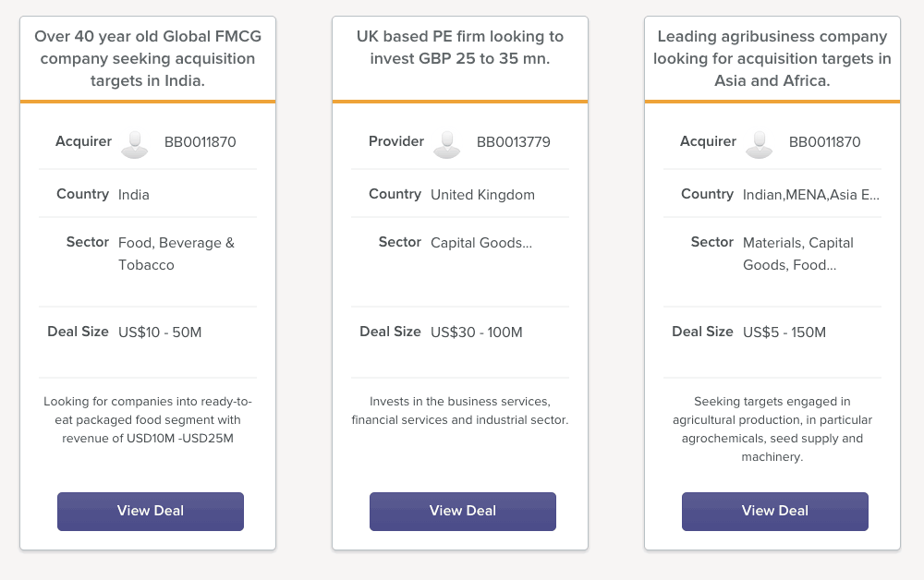924x580 pixels.
Task: Click the acquirer avatar in the agribusiness card
Action: tap(760, 143)
